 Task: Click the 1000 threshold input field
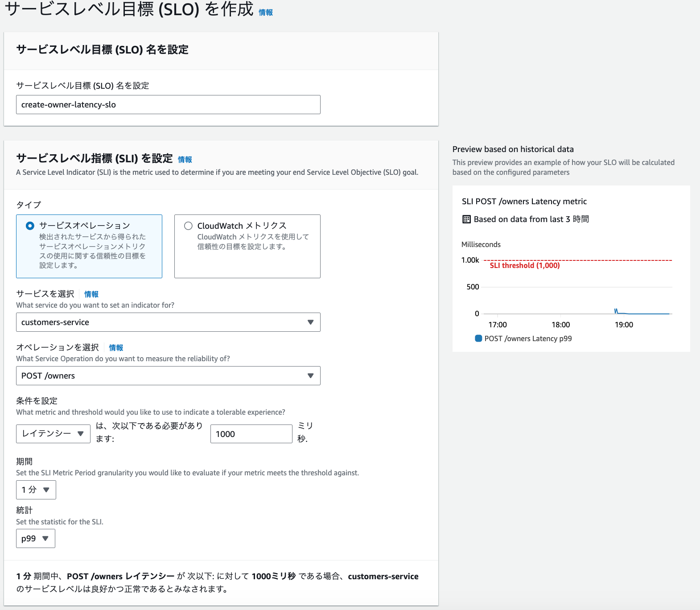click(251, 434)
